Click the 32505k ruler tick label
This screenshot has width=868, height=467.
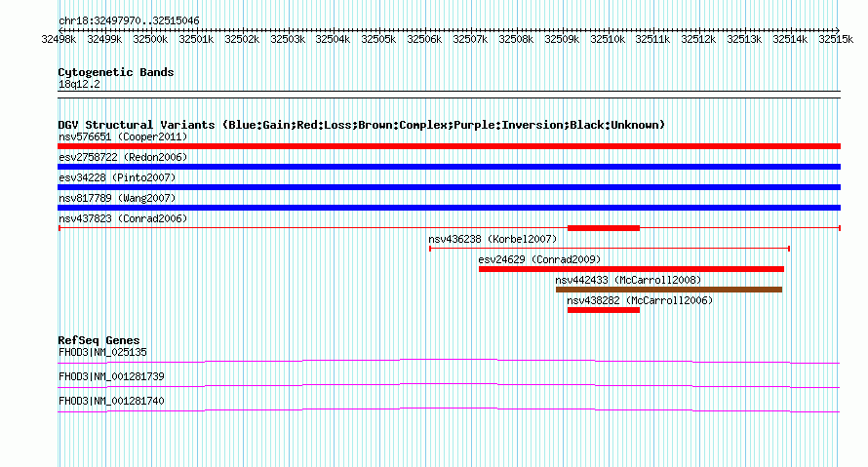(378, 39)
